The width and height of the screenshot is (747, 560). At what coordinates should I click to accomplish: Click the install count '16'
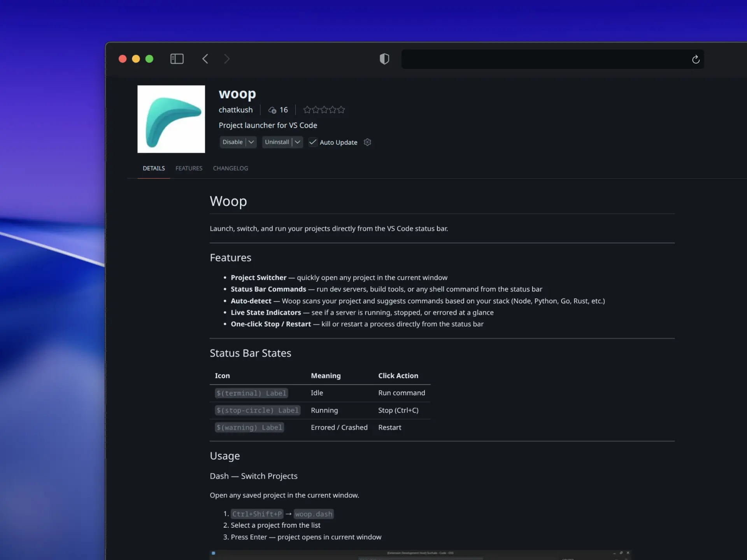(284, 110)
